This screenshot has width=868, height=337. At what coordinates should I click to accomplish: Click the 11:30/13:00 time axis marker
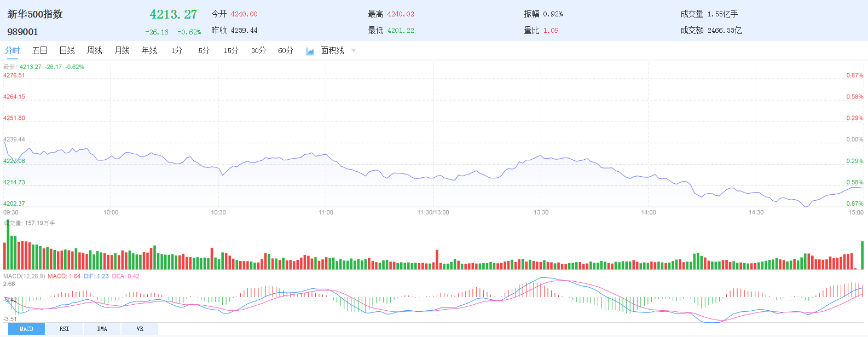point(433,212)
